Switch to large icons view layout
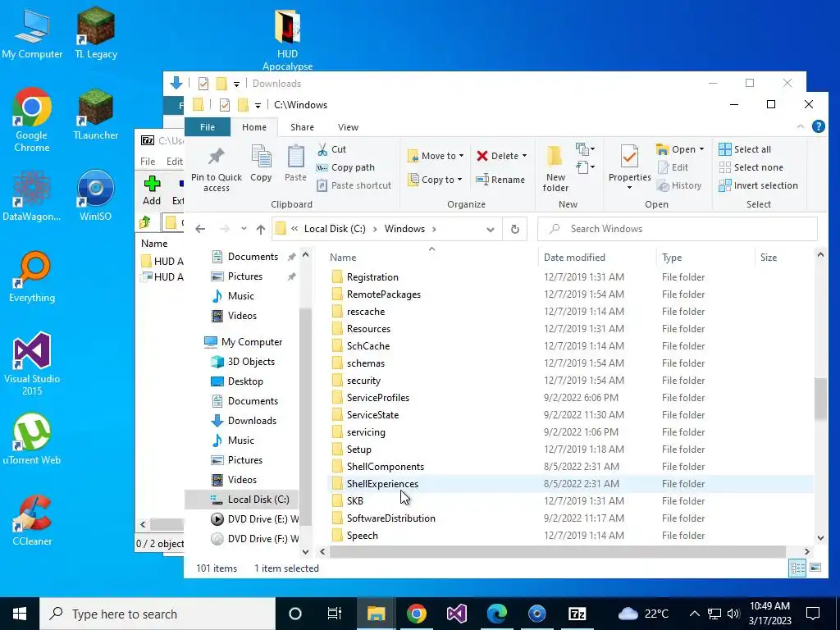The width and height of the screenshot is (840, 630). (815, 568)
